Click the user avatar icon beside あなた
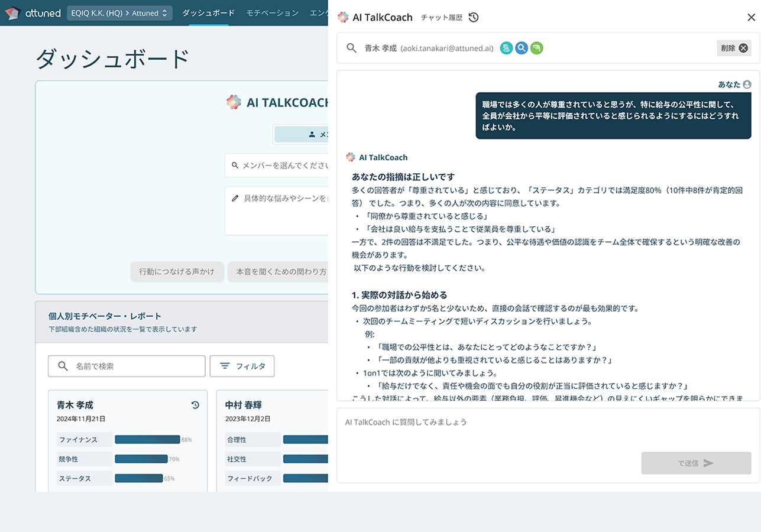This screenshot has width=761, height=532. pos(749,85)
